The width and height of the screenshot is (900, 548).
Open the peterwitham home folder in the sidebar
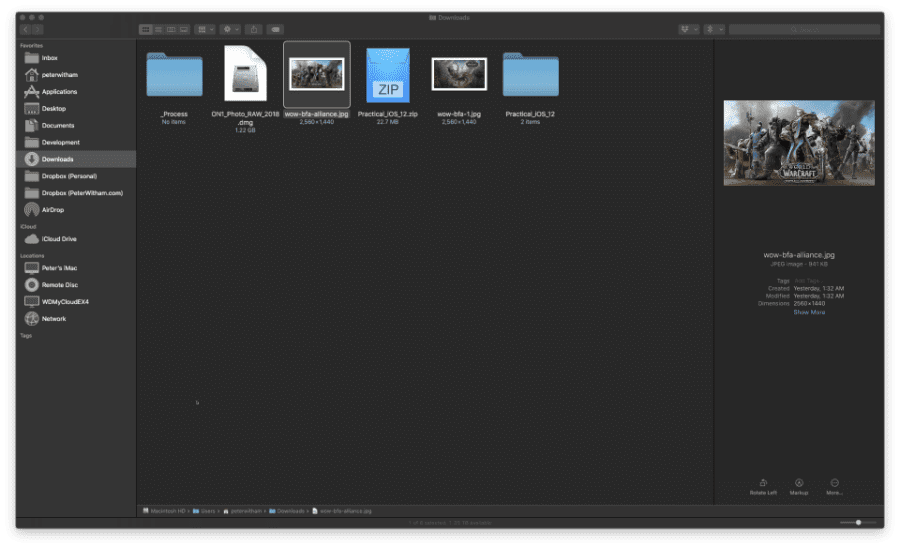click(x=76, y=75)
